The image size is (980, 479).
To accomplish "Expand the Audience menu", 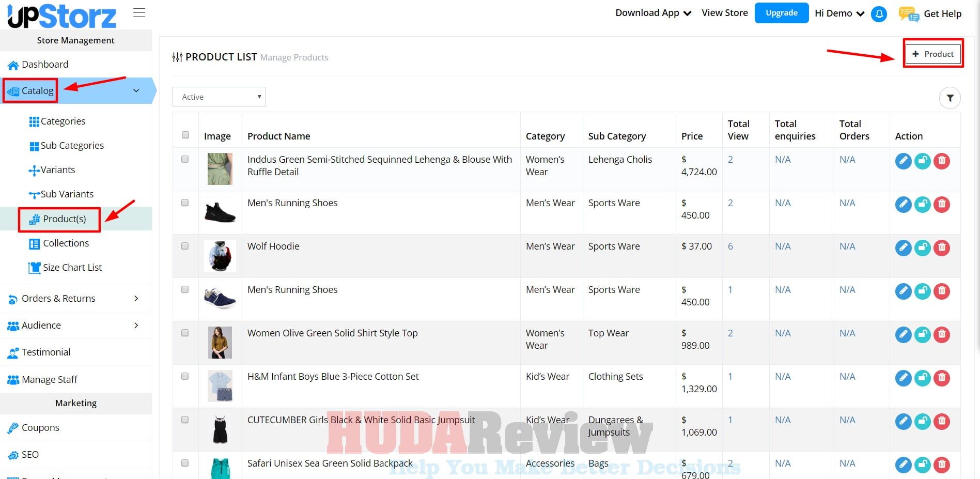I will click(76, 326).
